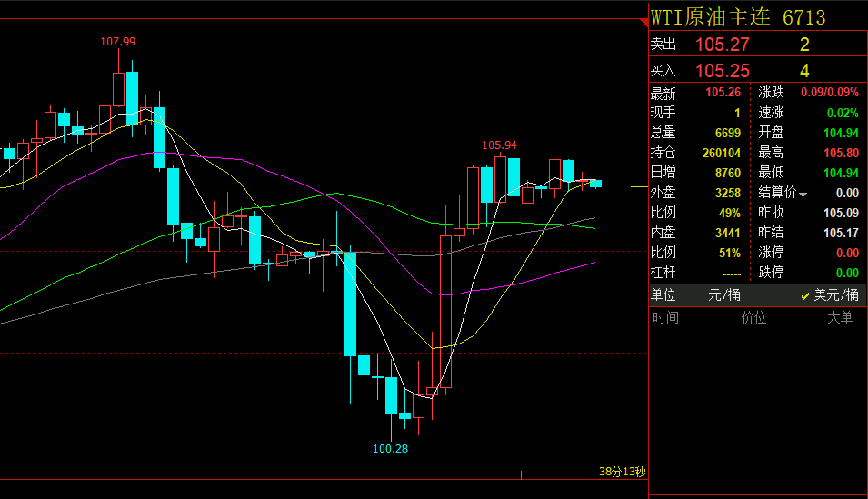This screenshot has height=499, width=868.
Task: Click the 杠杆 label
Action: (x=663, y=273)
